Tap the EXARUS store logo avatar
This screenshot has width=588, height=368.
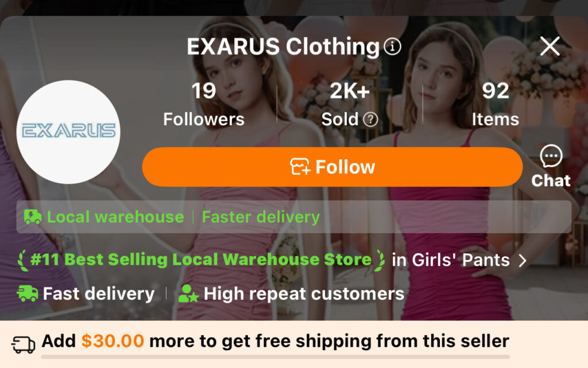click(68, 131)
